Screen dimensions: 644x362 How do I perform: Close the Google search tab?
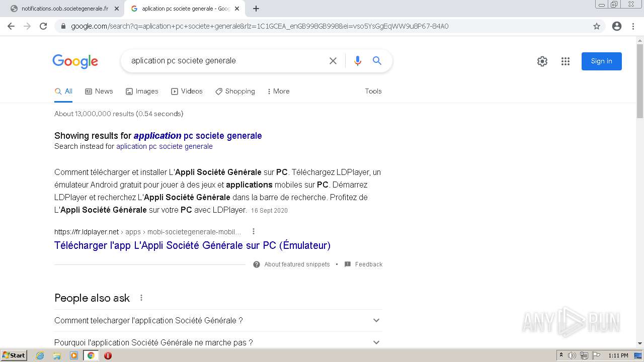[237, 9]
